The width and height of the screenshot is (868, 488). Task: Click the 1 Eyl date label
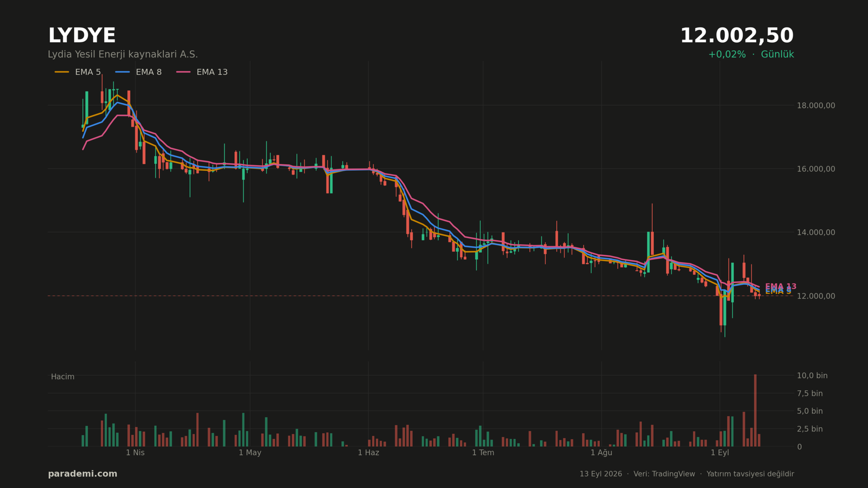coord(720,453)
